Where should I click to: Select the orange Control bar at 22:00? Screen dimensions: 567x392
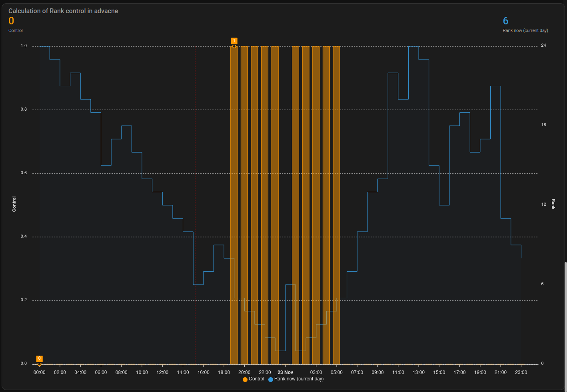pyautogui.click(x=265, y=200)
